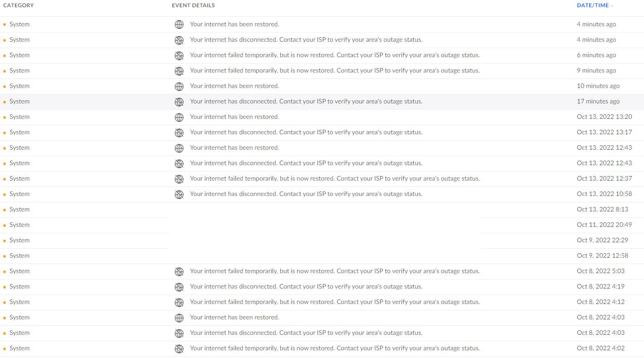
Task: Click globe icon for Oct 13, 2022 13:20 event
Action: click(x=179, y=117)
